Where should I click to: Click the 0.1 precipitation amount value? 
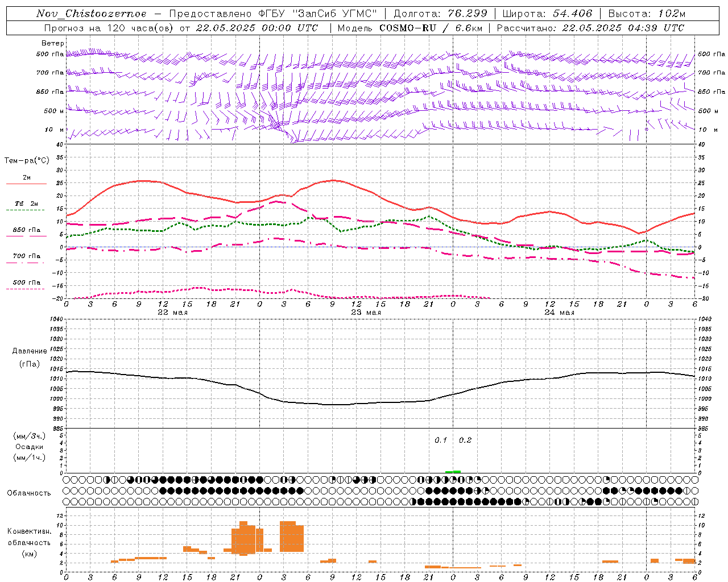(441, 440)
